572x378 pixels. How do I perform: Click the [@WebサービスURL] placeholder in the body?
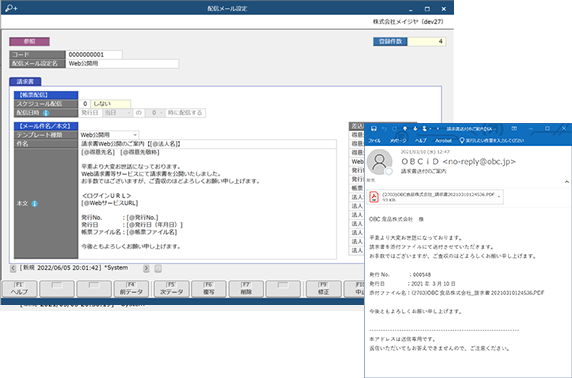[x=110, y=203]
